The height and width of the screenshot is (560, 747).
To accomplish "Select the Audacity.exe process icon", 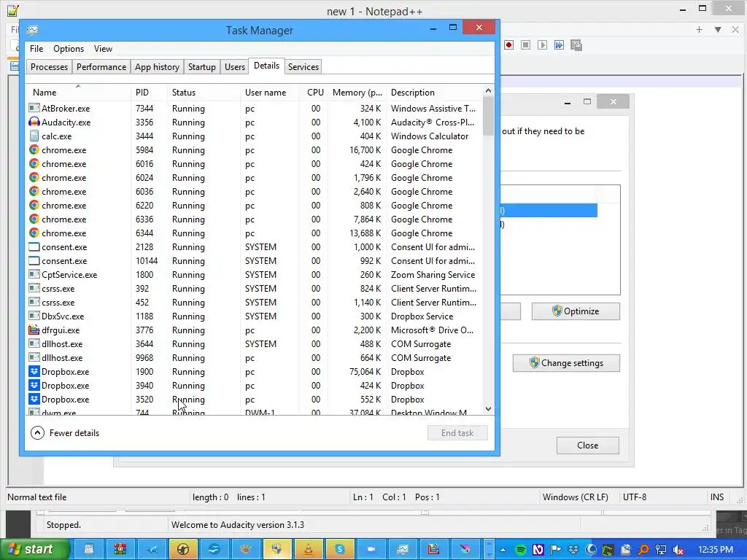I will 34,122.
